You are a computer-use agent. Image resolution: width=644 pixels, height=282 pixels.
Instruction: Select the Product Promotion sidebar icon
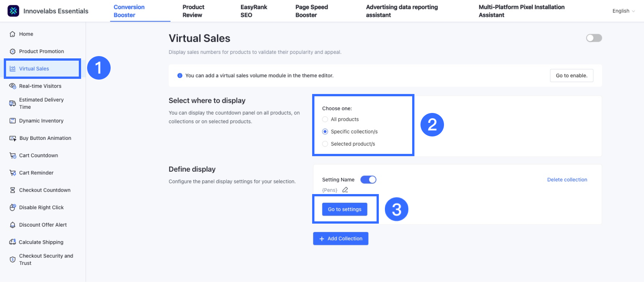coord(13,52)
